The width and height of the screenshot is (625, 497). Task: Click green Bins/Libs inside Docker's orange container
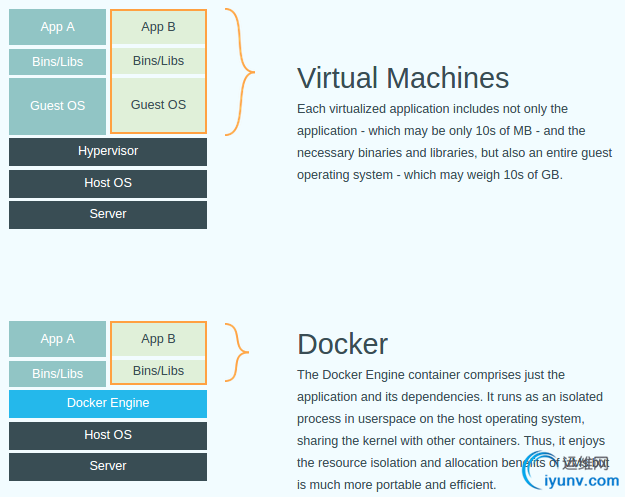point(158,371)
